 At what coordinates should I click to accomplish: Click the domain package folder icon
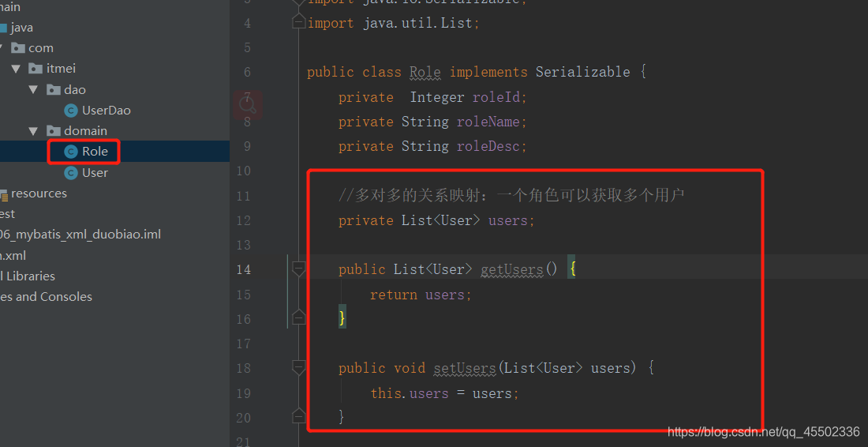54,131
